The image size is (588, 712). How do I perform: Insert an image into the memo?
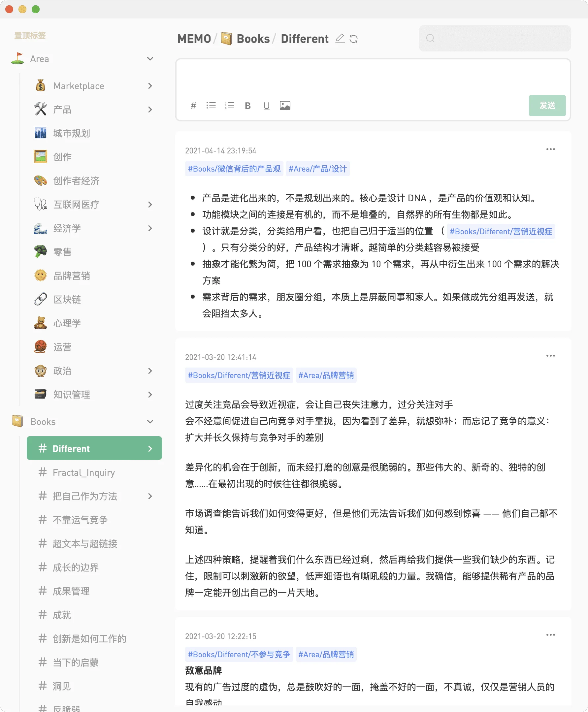[285, 106]
